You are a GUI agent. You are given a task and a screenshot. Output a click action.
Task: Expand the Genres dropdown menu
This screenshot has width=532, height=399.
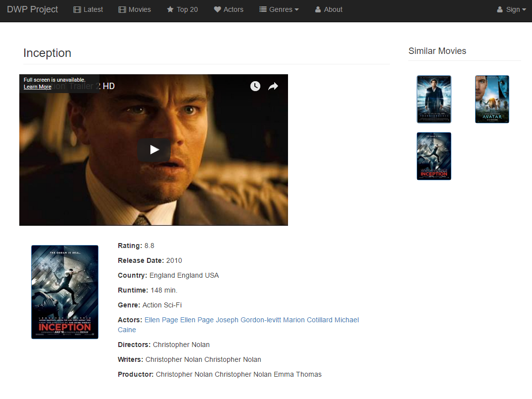click(x=279, y=9)
